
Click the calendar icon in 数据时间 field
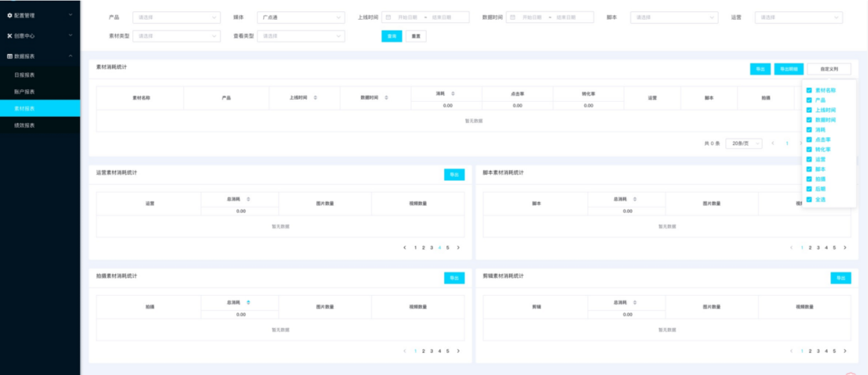[x=513, y=18]
